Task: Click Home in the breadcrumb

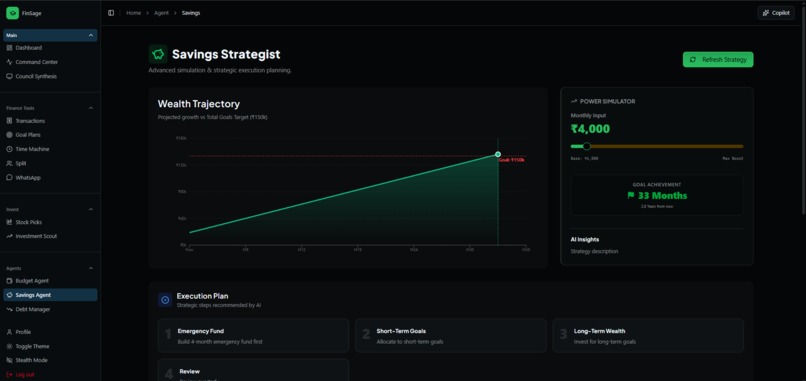Action: coord(134,13)
